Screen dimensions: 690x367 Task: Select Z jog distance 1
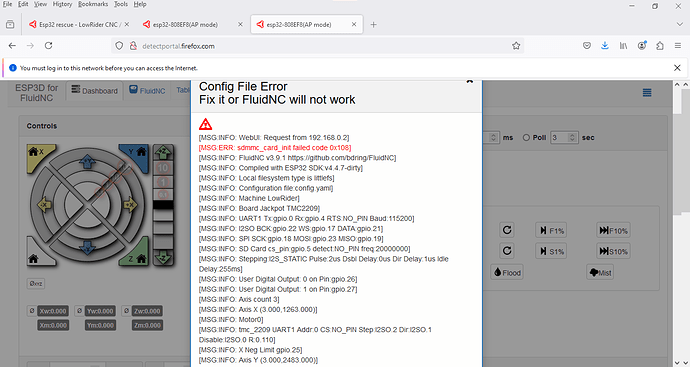163,182
